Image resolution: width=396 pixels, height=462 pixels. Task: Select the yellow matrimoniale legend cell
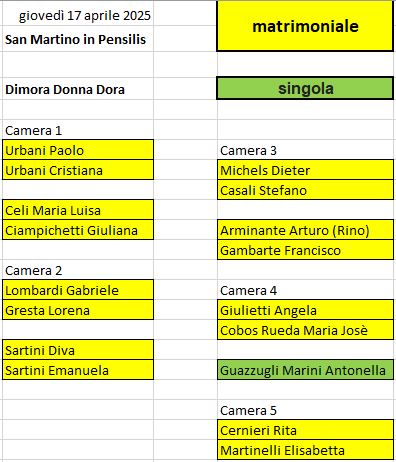pyautogui.click(x=305, y=26)
